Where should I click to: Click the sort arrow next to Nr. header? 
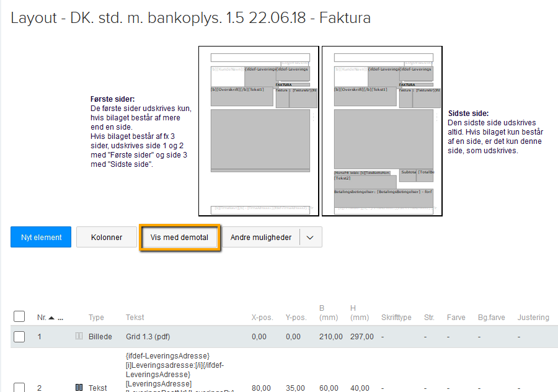point(50,317)
